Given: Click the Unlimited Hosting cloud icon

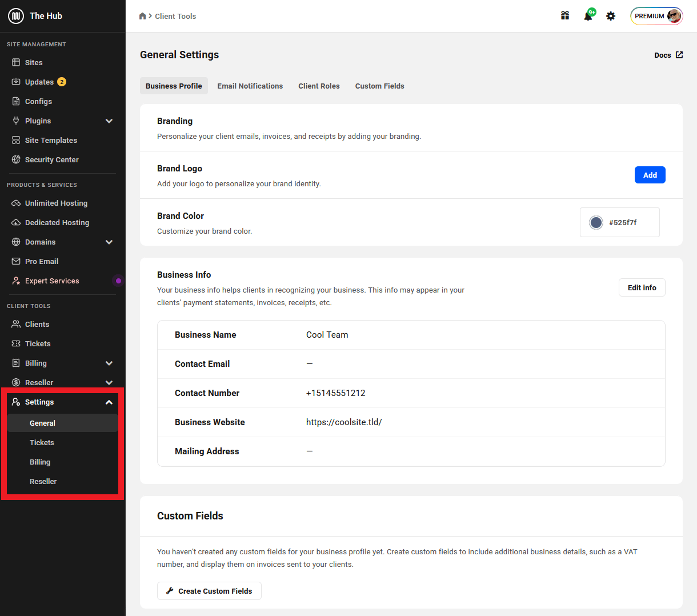Looking at the screenshot, I should pyautogui.click(x=16, y=203).
